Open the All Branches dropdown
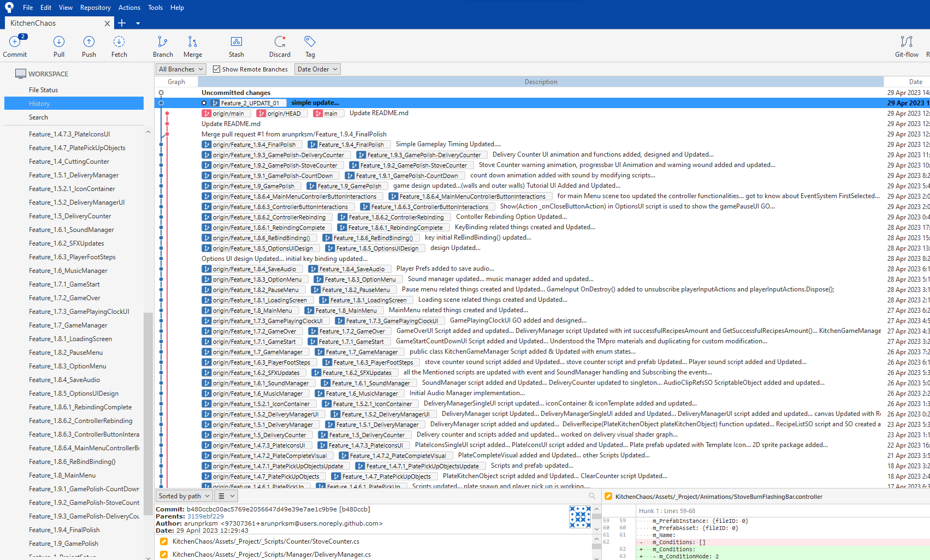 (x=180, y=69)
